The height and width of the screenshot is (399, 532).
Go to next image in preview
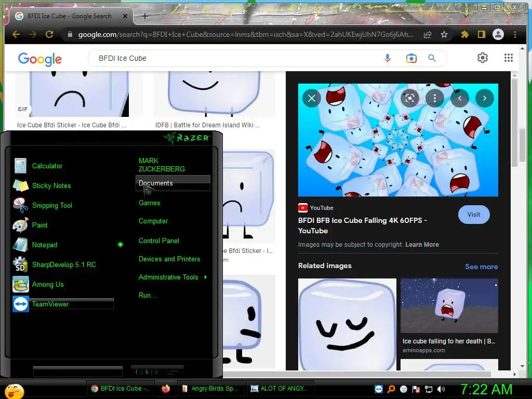point(485,98)
